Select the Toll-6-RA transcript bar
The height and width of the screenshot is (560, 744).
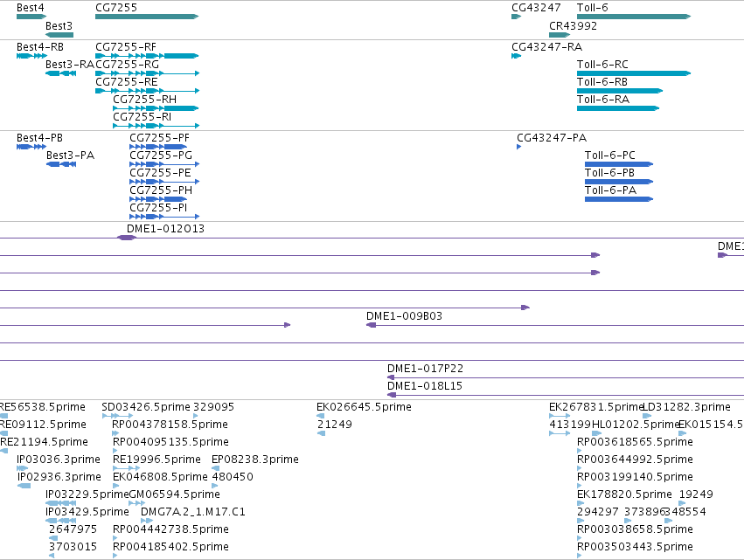coord(618,108)
